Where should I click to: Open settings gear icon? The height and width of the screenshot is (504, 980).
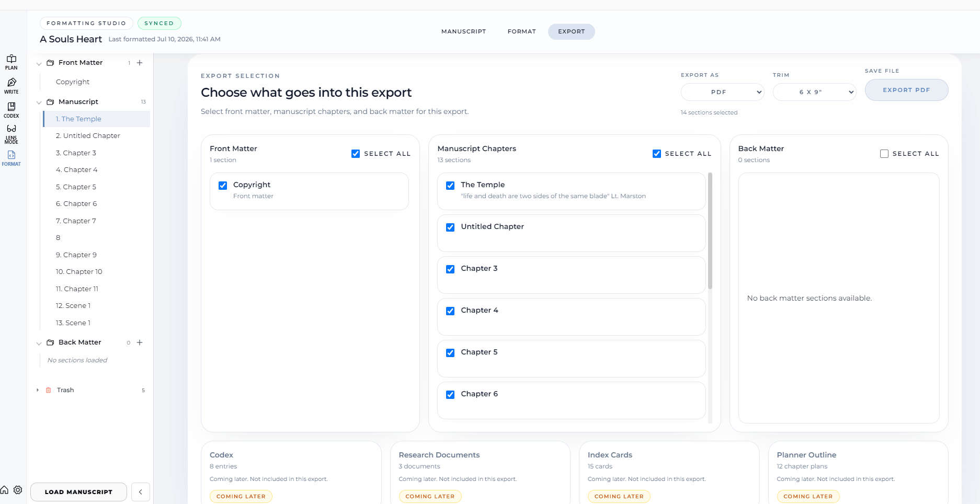(18, 490)
